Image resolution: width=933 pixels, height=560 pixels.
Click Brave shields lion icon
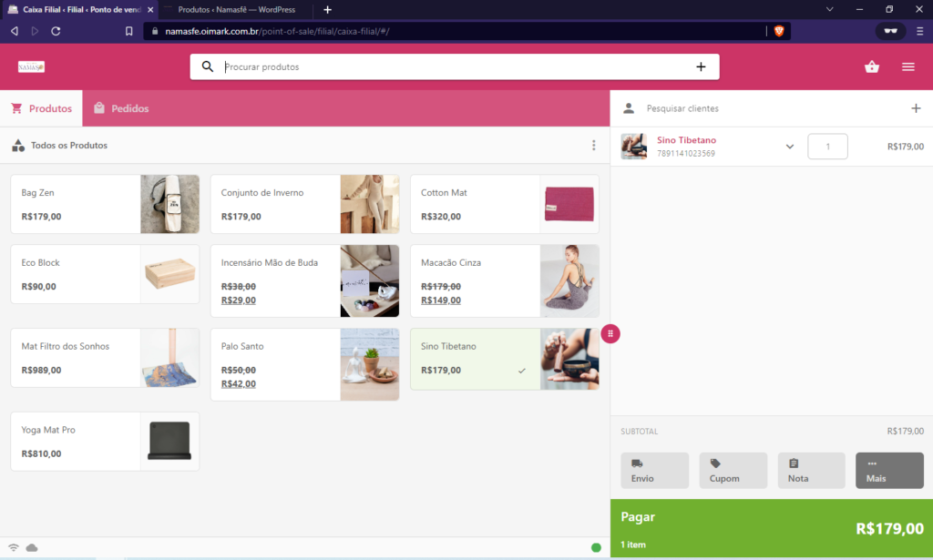pyautogui.click(x=779, y=31)
